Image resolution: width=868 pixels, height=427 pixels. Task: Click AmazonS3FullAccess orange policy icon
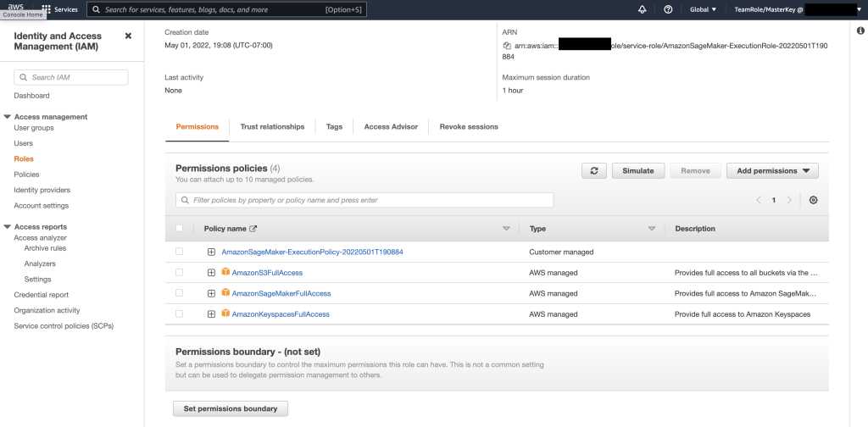(225, 272)
